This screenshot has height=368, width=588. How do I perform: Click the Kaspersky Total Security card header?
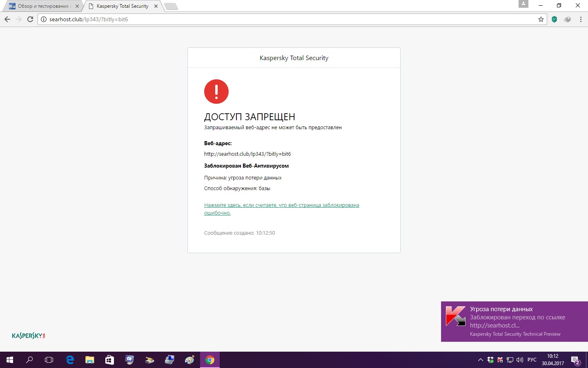pyautogui.click(x=294, y=58)
